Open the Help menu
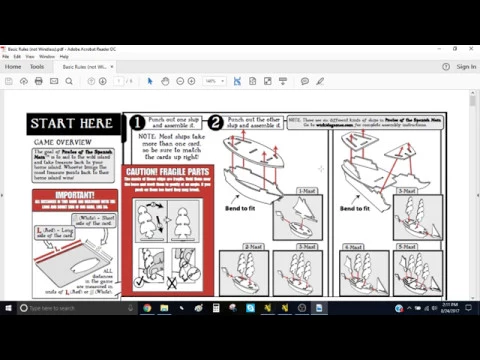Screen dimensions: 480x360 click(x=64, y=57)
